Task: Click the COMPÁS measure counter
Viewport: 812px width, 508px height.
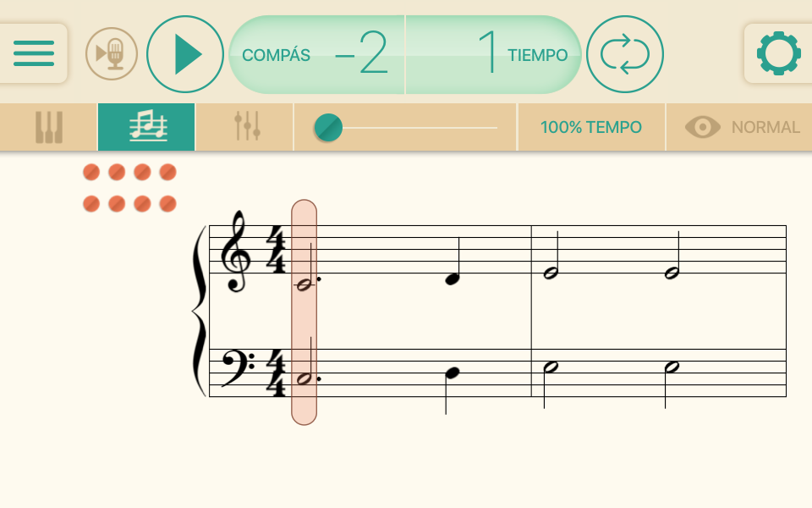Action: (316, 54)
